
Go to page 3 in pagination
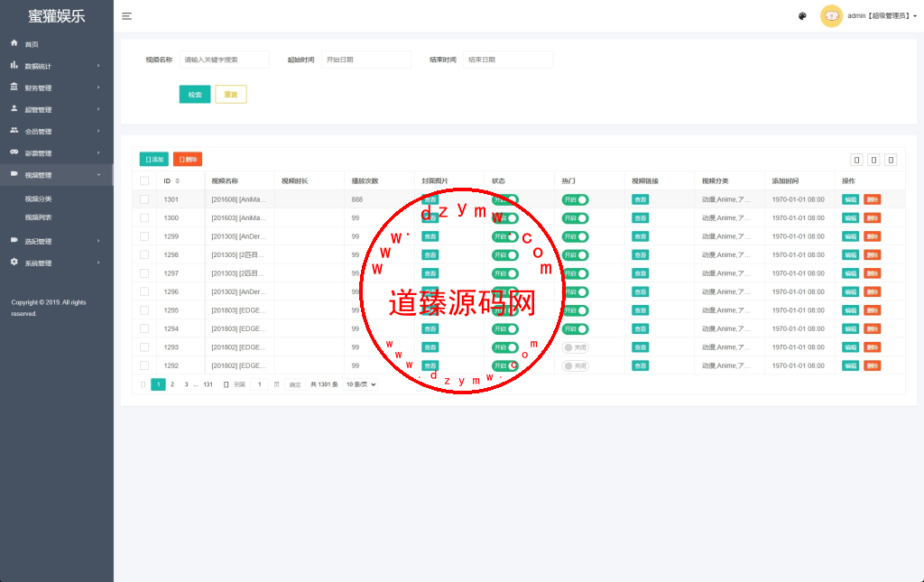click(186, 384)
